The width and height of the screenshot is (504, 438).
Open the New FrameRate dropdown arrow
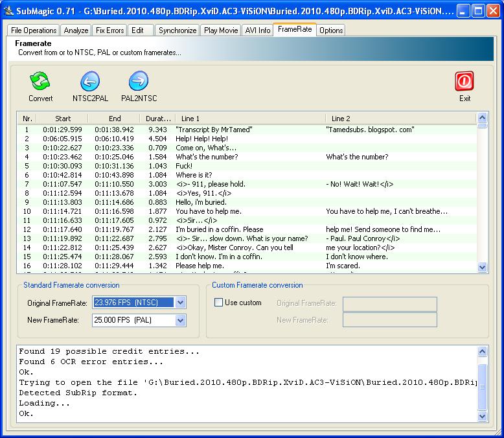click(181, 320)
